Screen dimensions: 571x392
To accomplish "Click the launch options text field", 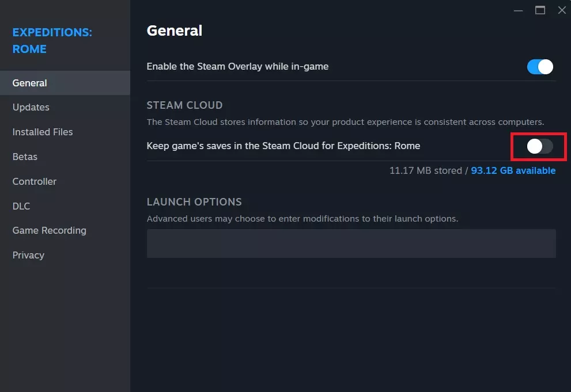I will (x=351, y=243).
